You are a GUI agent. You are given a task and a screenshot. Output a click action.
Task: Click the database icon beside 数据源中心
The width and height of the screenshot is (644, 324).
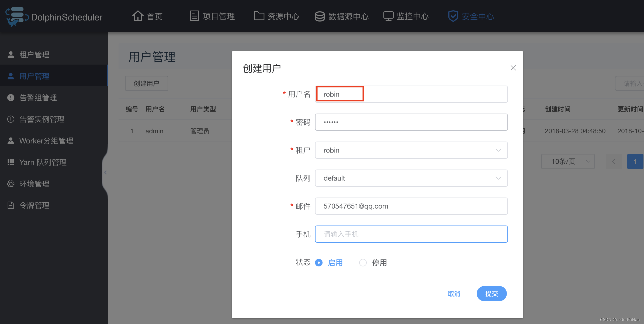click(320, 16)
